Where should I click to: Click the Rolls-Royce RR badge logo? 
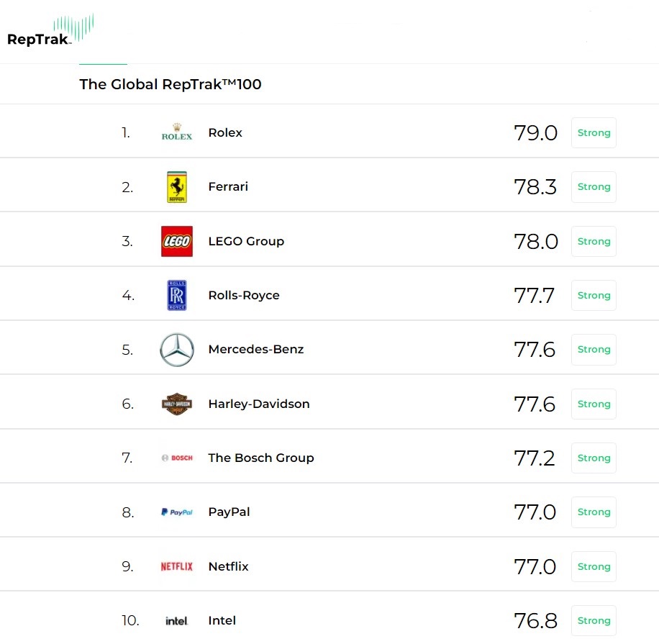pyautogui.click(x=177, y=295)
